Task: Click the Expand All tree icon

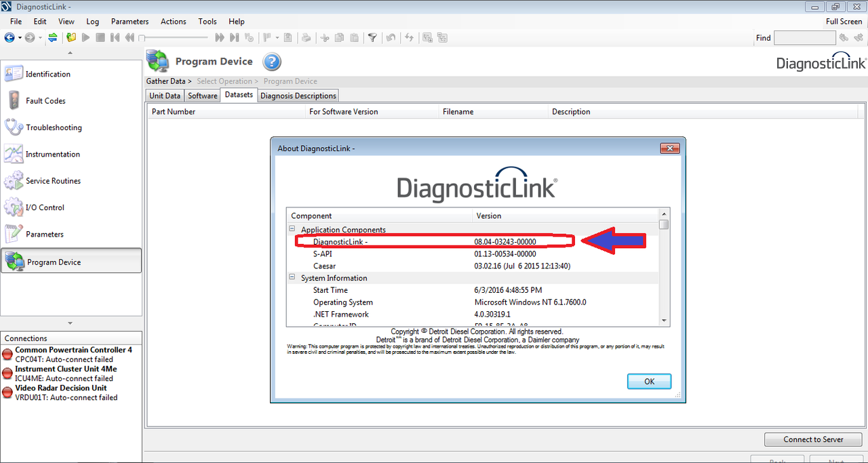Action: (x=427, y=38)
